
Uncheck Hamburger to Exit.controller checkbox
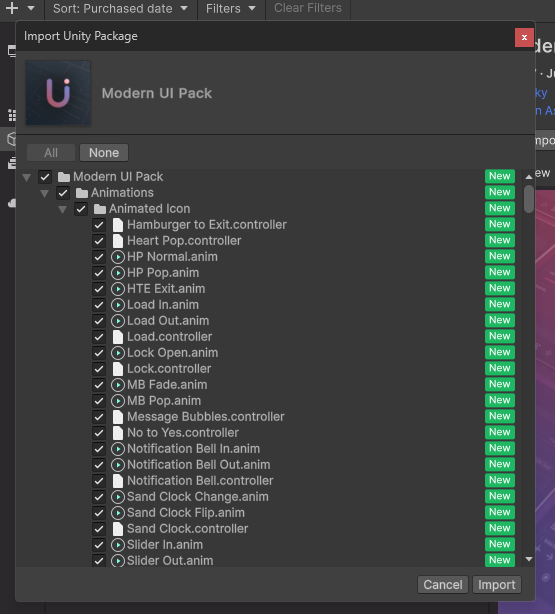[99, 225]
